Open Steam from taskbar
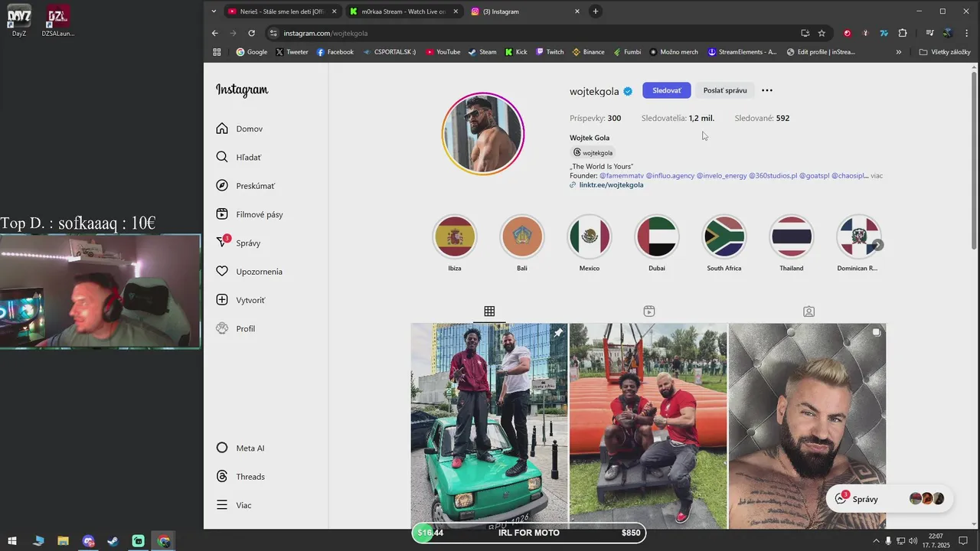Screen dimensions: 980x551 (x=113, y=541)
